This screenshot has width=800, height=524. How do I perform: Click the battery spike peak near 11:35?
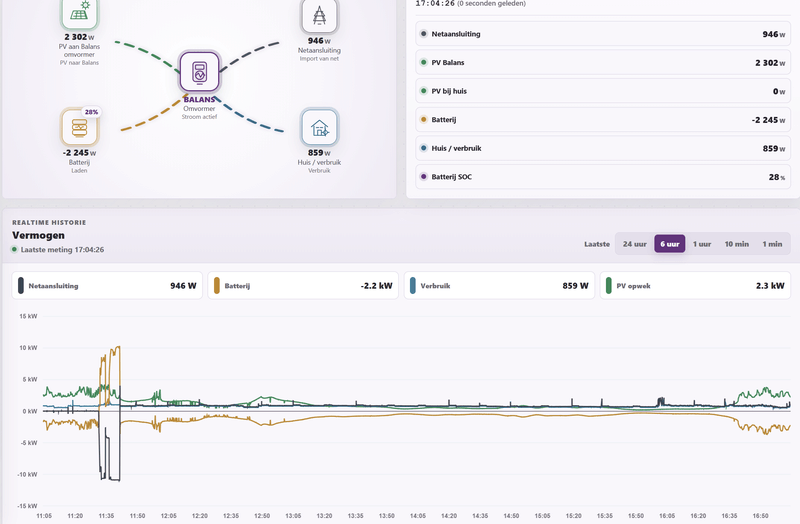(x=118, y=347)
